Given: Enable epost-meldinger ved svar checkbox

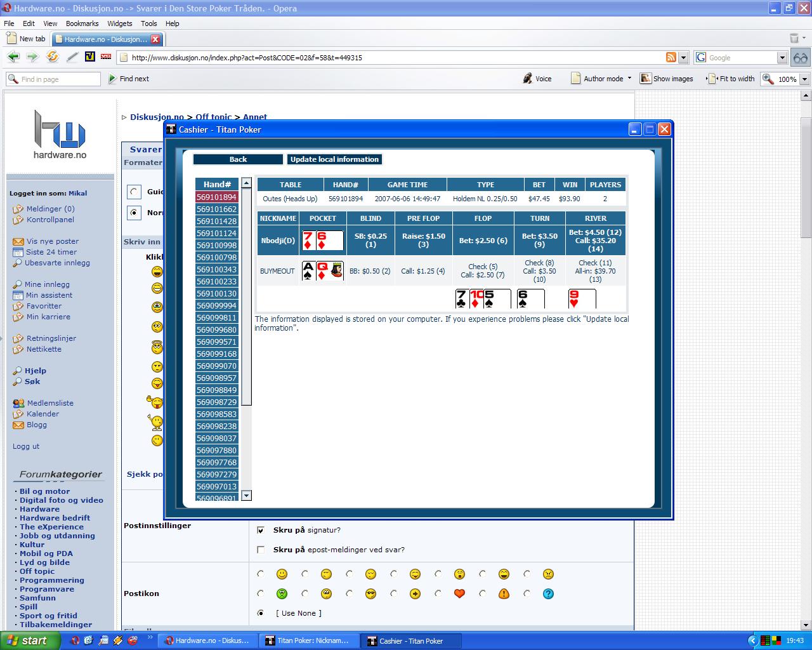Looking at the screenshot, I should point(260,550).
